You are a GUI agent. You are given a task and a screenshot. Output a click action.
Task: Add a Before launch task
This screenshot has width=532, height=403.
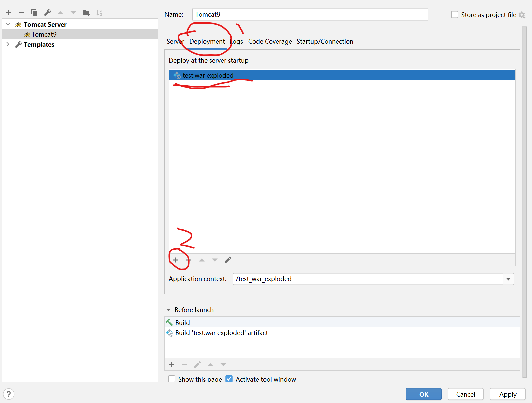click(171, 365)
